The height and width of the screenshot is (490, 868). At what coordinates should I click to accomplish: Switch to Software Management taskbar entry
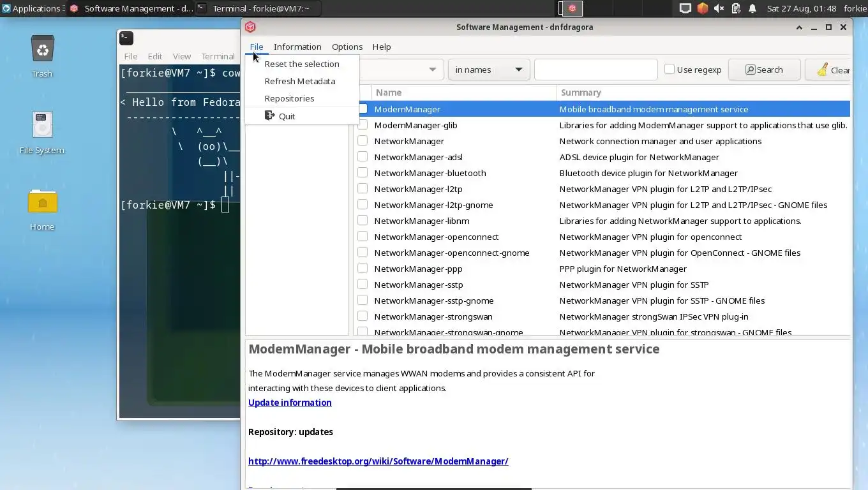131,8
